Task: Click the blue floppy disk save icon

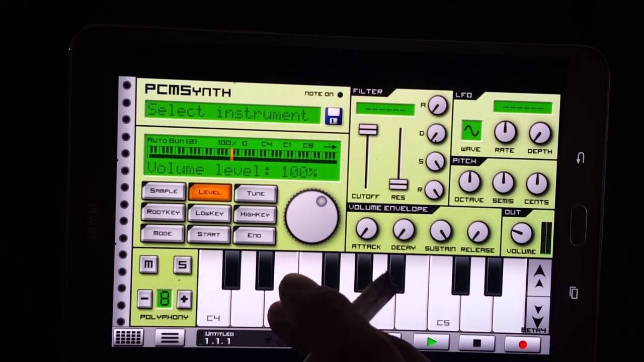Action: click(333, 116)
